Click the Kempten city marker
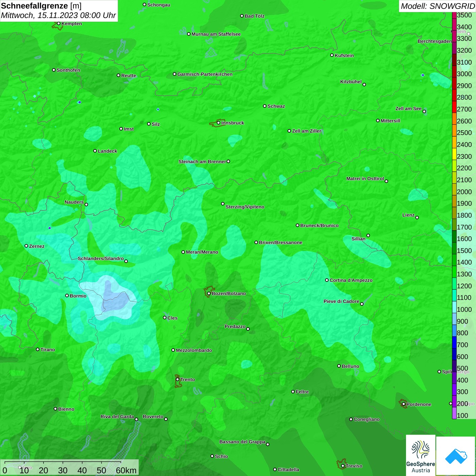The height and width of the screenshot is (476, 476). [x=58, y=23]
